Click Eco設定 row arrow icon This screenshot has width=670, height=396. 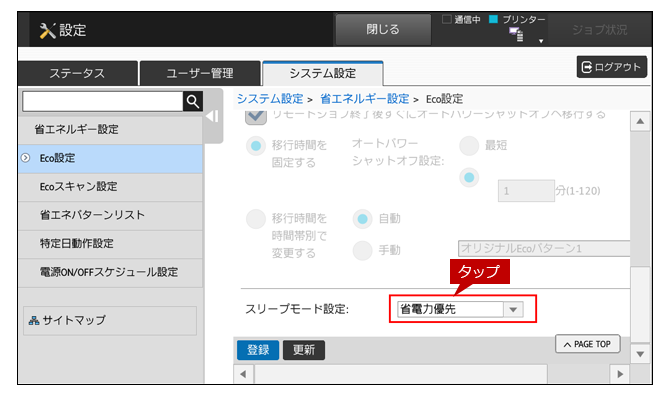[26, 158]
